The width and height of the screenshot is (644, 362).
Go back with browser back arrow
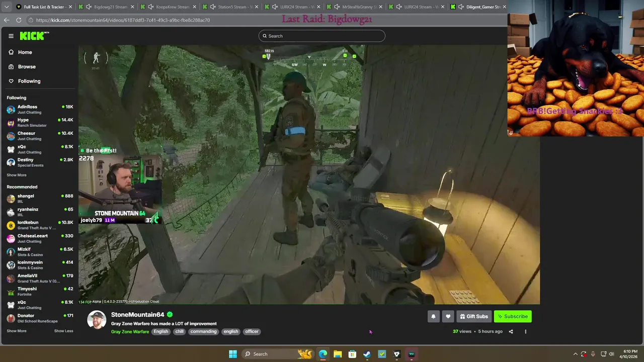point(7,20)
